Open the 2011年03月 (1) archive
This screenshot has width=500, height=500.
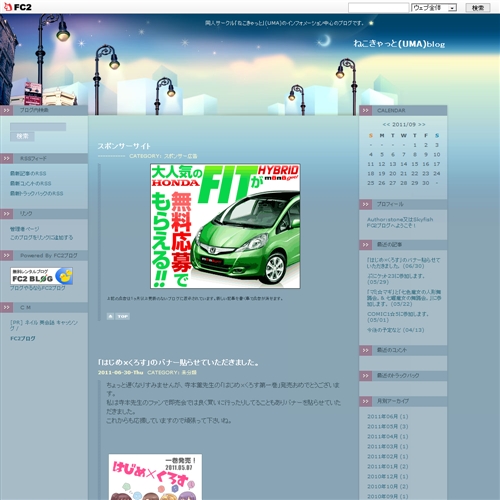click(388, 447)
